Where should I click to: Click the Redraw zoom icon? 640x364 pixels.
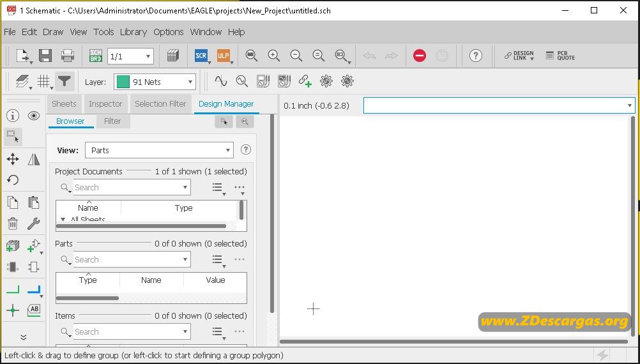(319, 56)
